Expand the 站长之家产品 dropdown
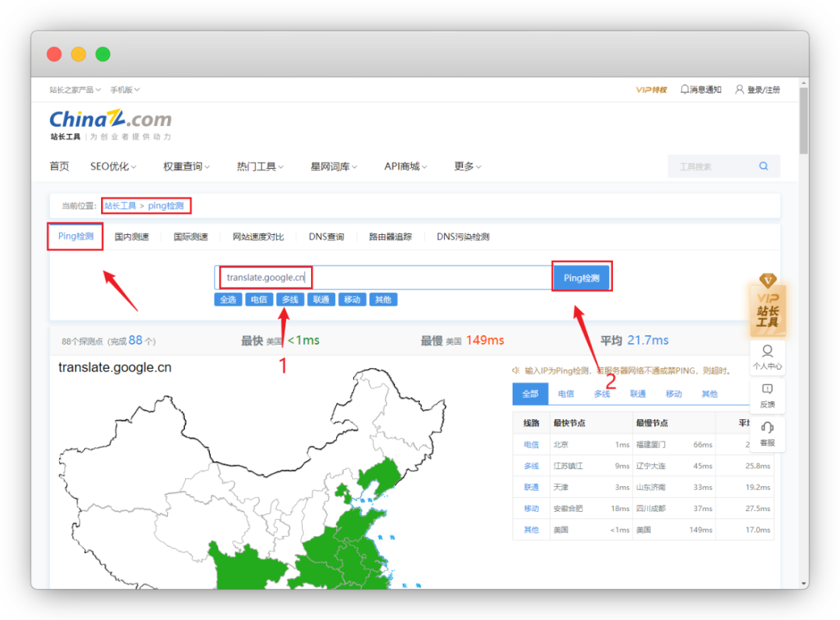The height and width of the screenshot is (620, 840). [x=75, y=89]
